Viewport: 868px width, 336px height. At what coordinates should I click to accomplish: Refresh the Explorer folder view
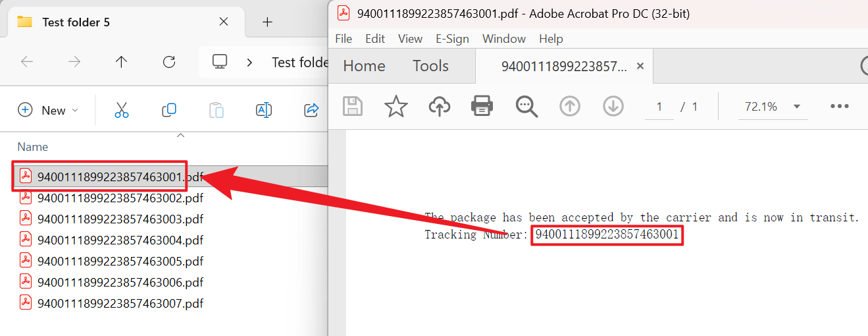click(169, 62)
